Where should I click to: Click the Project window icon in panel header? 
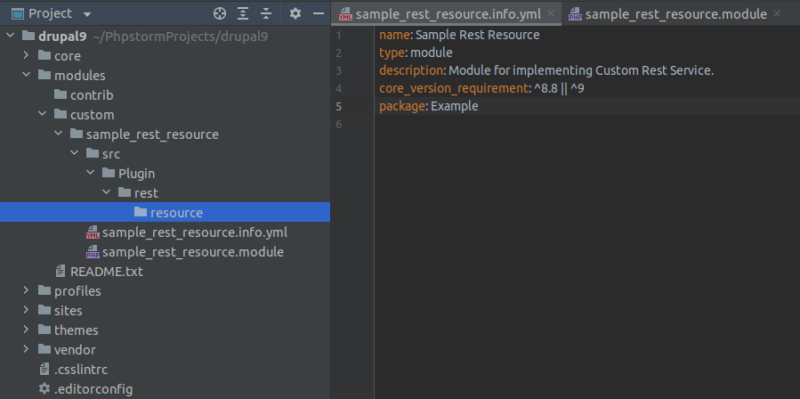tap(18, 14)
